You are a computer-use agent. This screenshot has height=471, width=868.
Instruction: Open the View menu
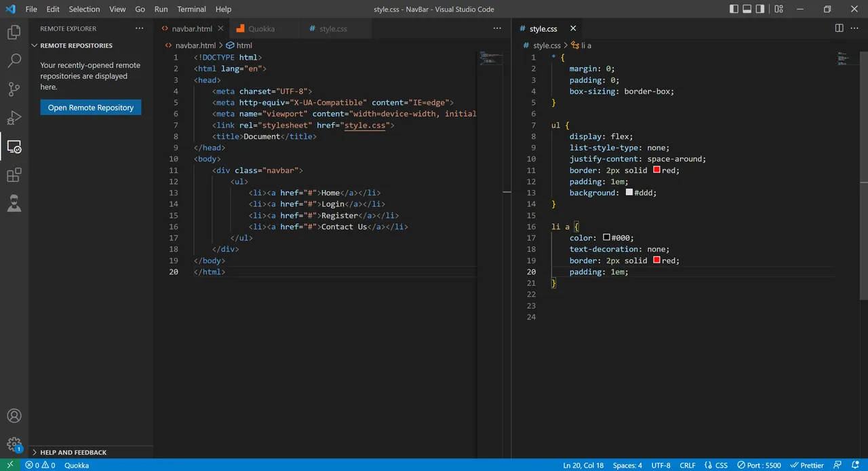(x=117, y=9)
